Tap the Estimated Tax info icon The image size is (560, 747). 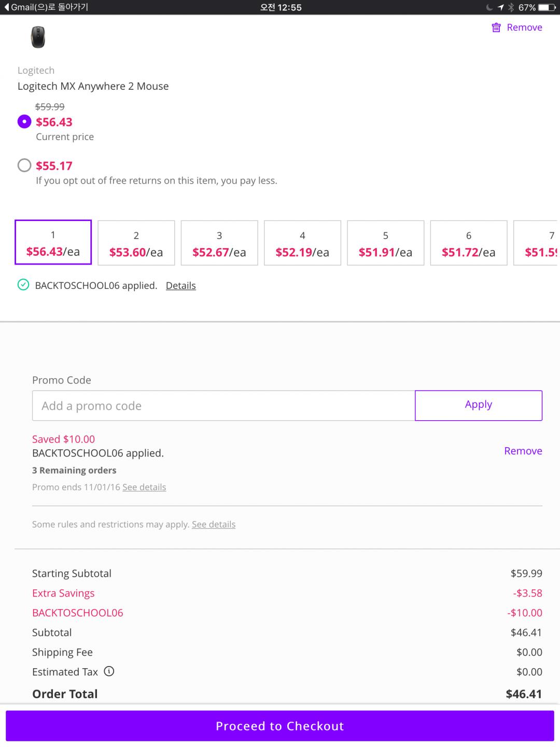click(x=109, y=671)
